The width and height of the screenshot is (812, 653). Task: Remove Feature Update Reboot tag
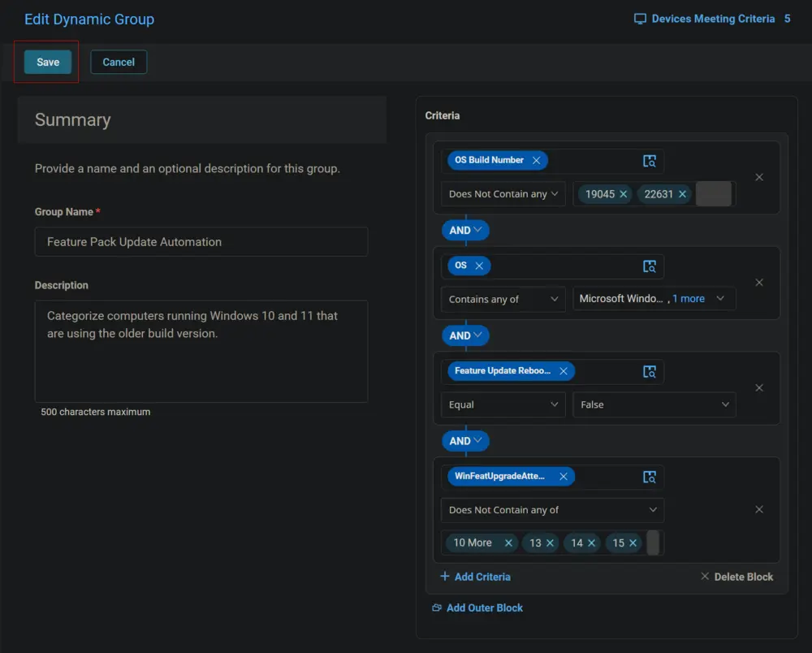click(x=564, y=371)
